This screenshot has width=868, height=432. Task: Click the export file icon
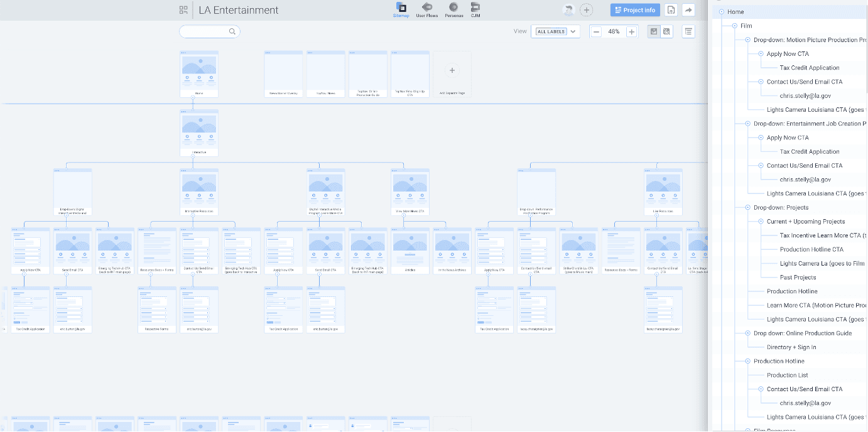click(x=671, y=10)
